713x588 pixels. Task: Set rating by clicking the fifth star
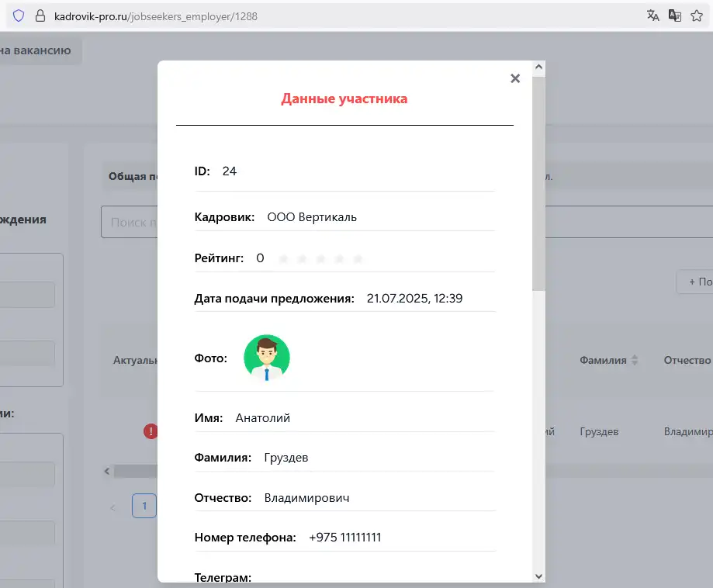tap(358, 259)
